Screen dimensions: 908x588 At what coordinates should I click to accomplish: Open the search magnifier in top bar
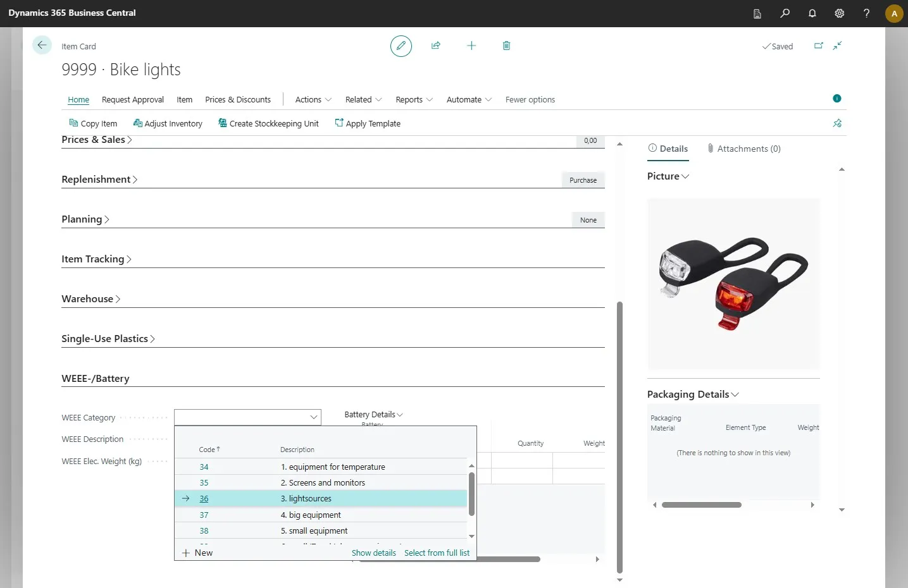coord(785,13)
